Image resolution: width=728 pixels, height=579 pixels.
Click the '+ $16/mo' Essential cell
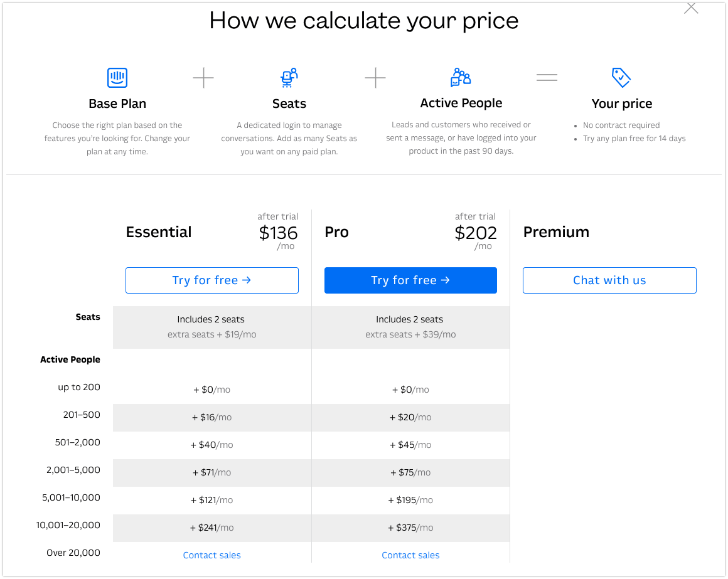(211, 418)
